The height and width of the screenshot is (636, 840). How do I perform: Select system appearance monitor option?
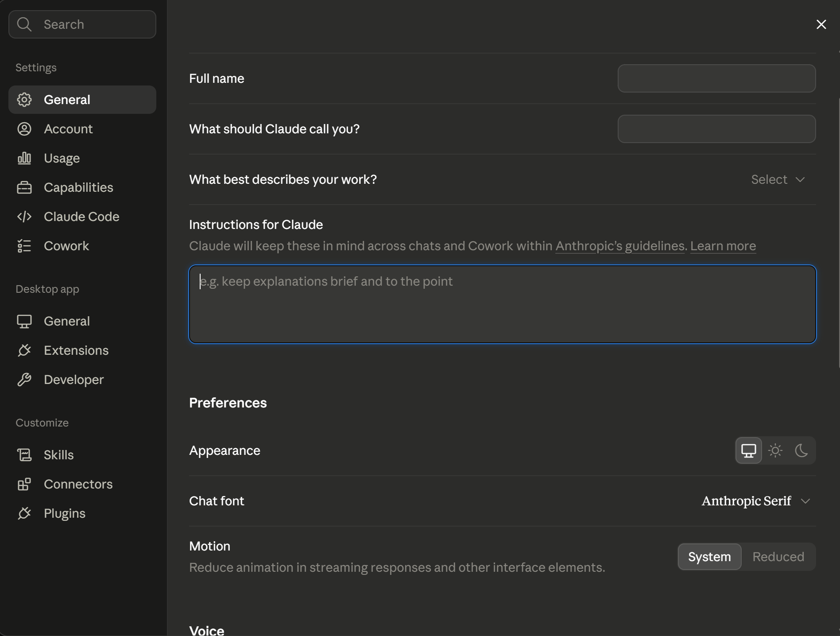[748, 450]
